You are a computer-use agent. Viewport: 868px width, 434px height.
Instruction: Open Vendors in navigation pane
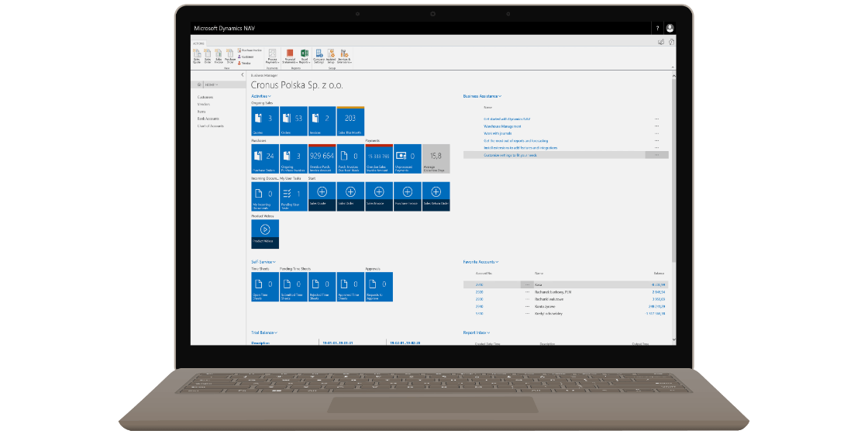204,105
